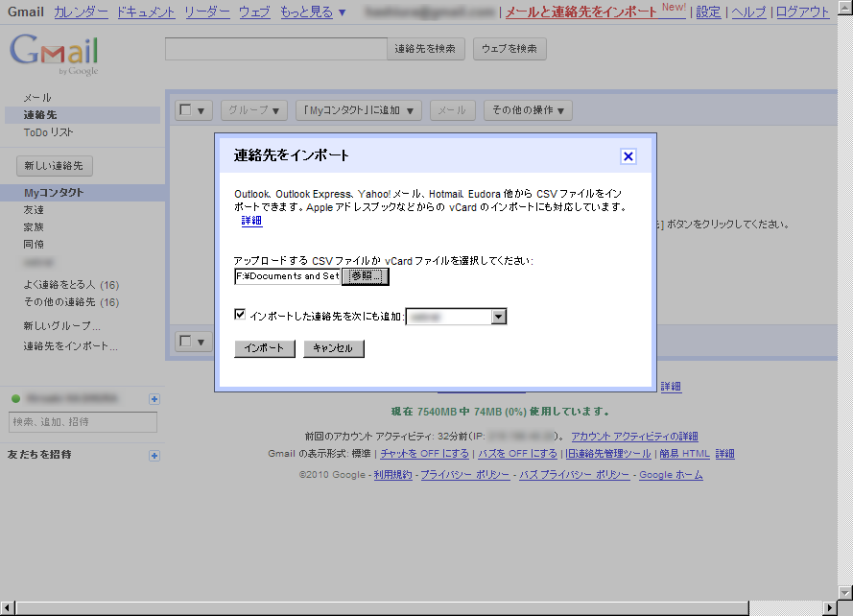Click the Gmail logo
Image resolution: width=853 pixels, height=616 pixels.
pos(54,54)
